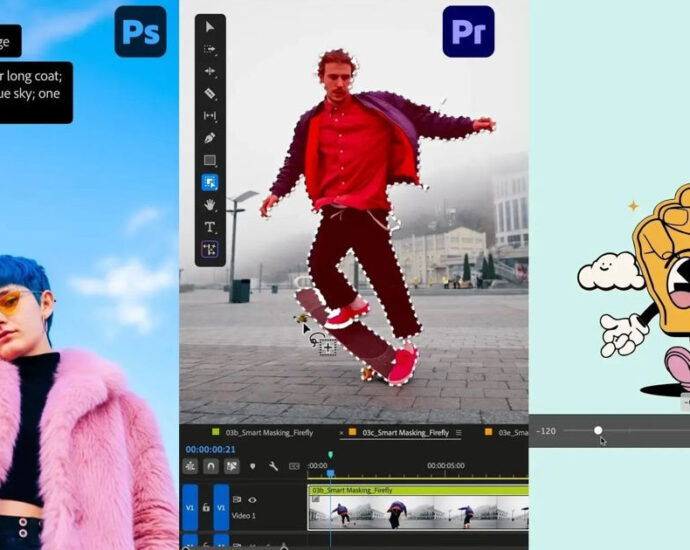Activate the Pen tool
Screen dimensions: 690x550
210,138
